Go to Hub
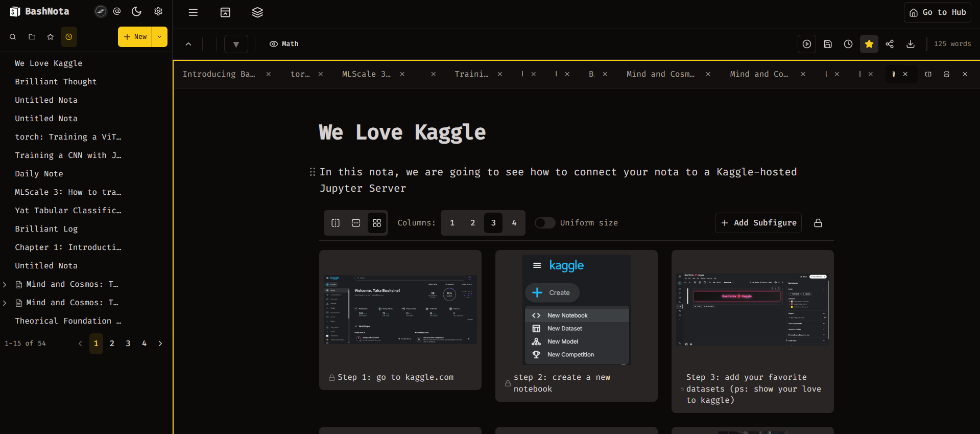 938,12
